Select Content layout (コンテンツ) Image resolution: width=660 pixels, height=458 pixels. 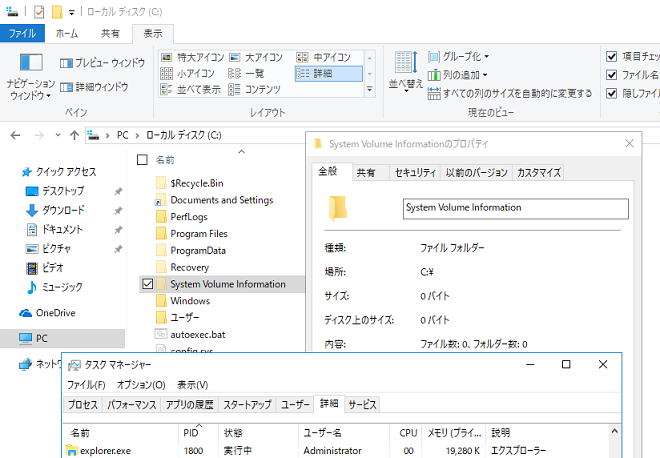pos(254,89)
